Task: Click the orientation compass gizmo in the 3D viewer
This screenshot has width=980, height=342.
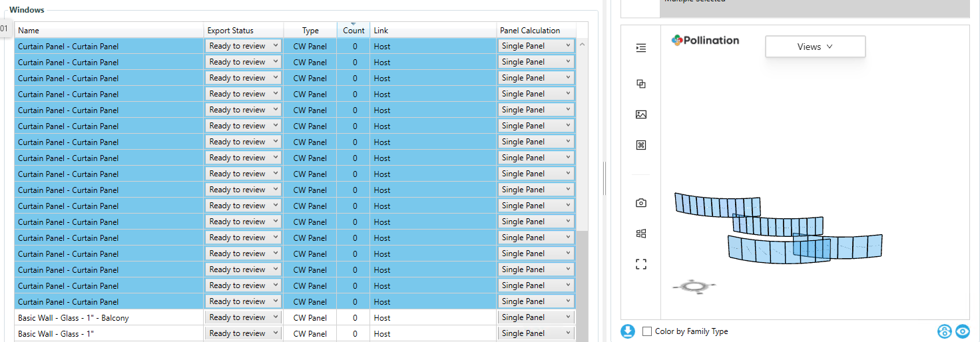Action: [694, 287]
